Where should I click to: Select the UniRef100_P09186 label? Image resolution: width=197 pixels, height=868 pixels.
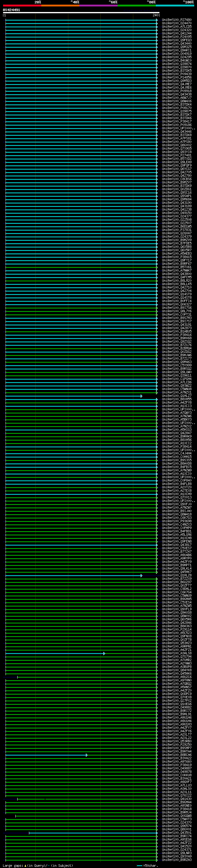pyautogui.click(x=176, y=125)
